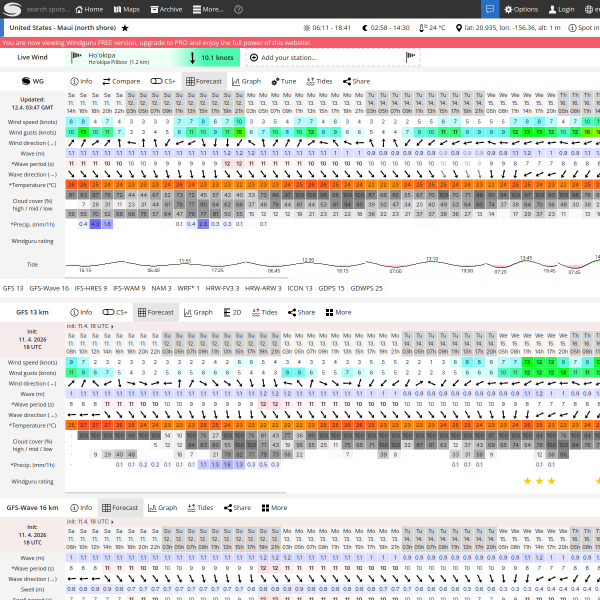The image size is (600, 600).
Task: Click Share in the GFS 13 km toolbar
Action: [301, 312]
